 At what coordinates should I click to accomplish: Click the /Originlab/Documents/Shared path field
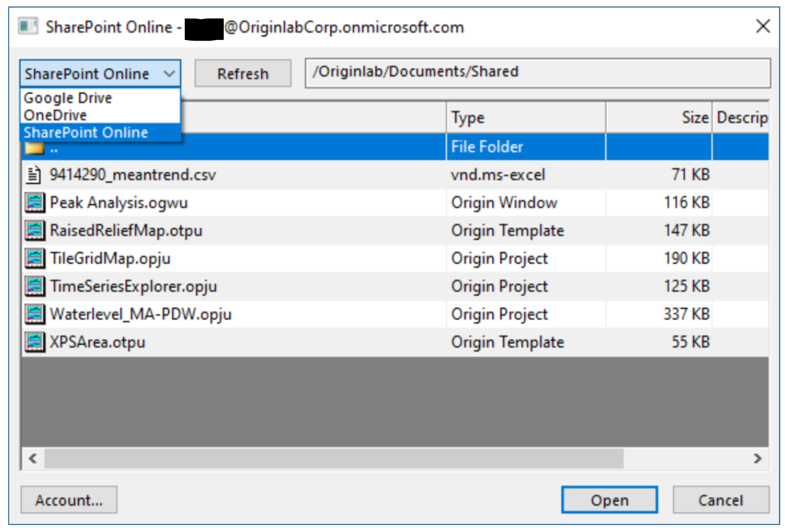point(537,73)
